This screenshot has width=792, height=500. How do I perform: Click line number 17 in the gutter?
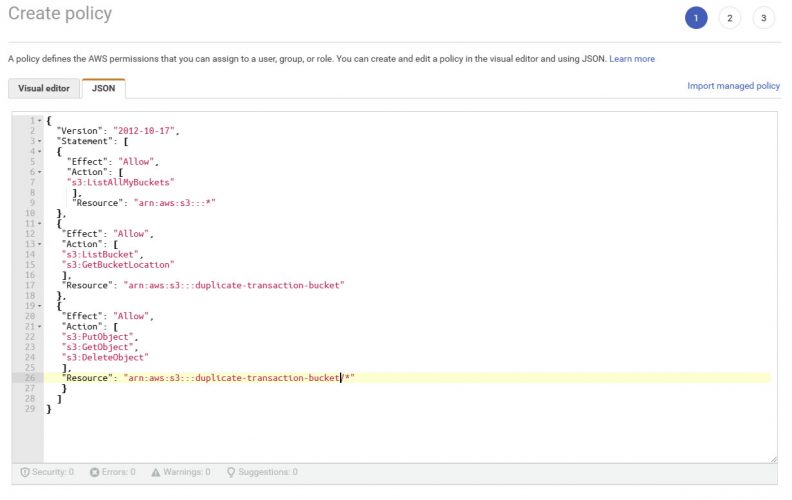tap(30, 285)
